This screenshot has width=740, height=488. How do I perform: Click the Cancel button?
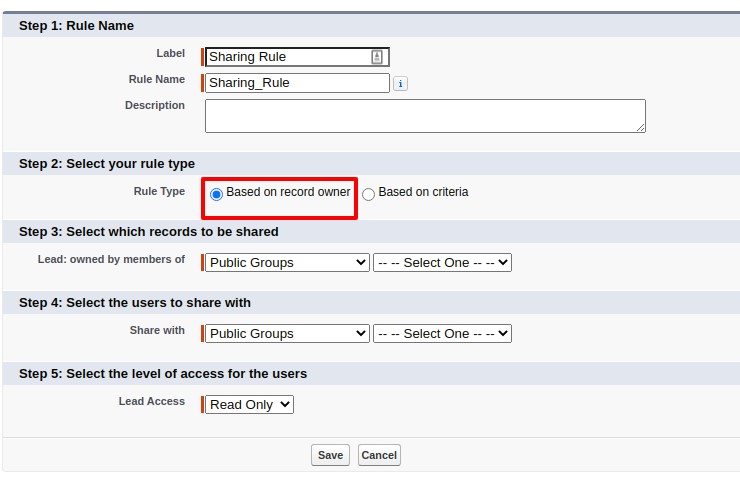(379, 455)
